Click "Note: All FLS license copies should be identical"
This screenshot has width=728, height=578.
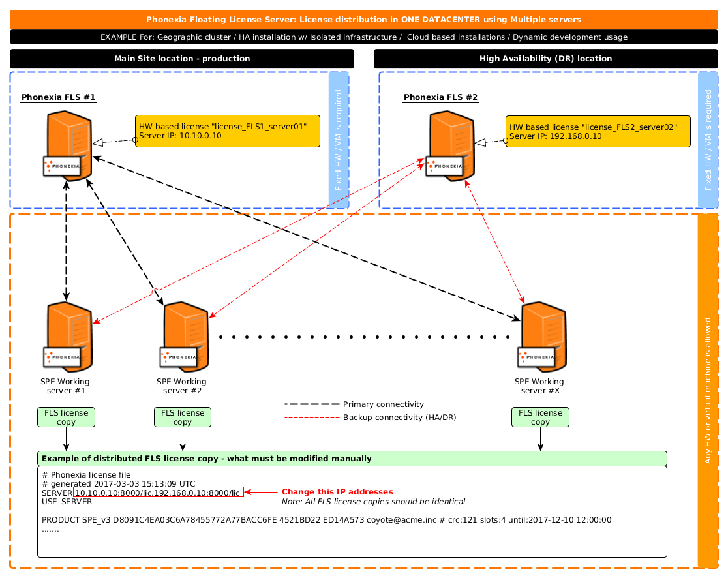click(373, 502)
